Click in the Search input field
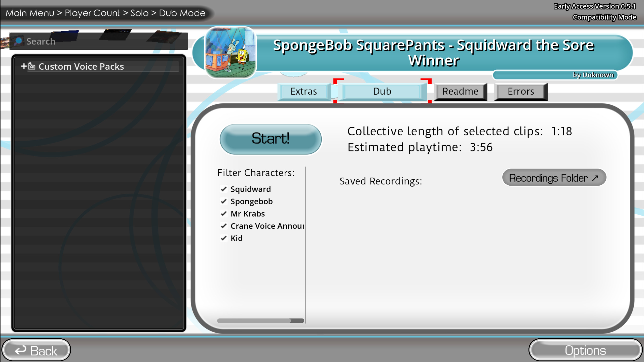 (99, 41)
